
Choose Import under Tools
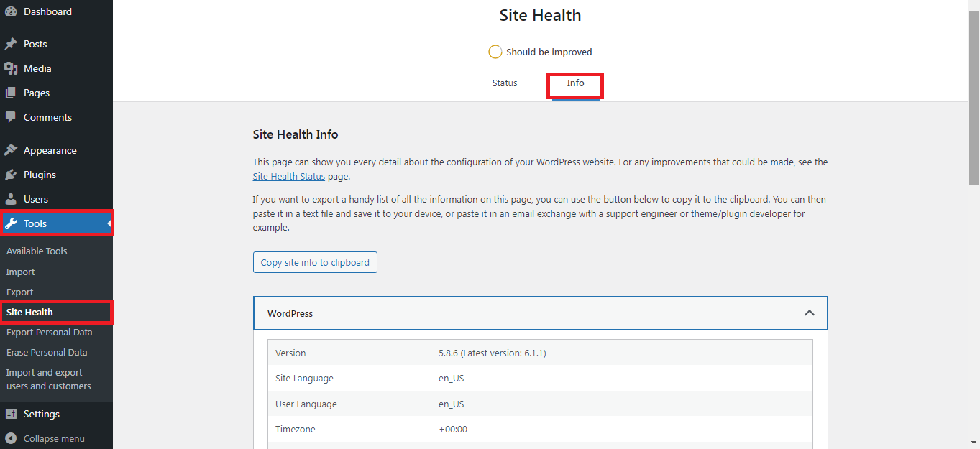click(20, 272)
